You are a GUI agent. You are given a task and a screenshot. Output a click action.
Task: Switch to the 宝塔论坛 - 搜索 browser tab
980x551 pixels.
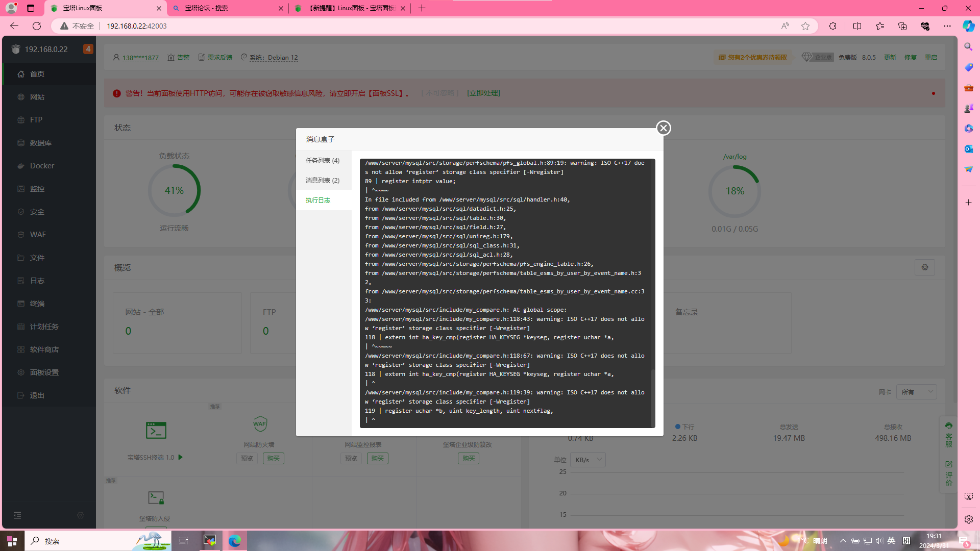[227, 8]
